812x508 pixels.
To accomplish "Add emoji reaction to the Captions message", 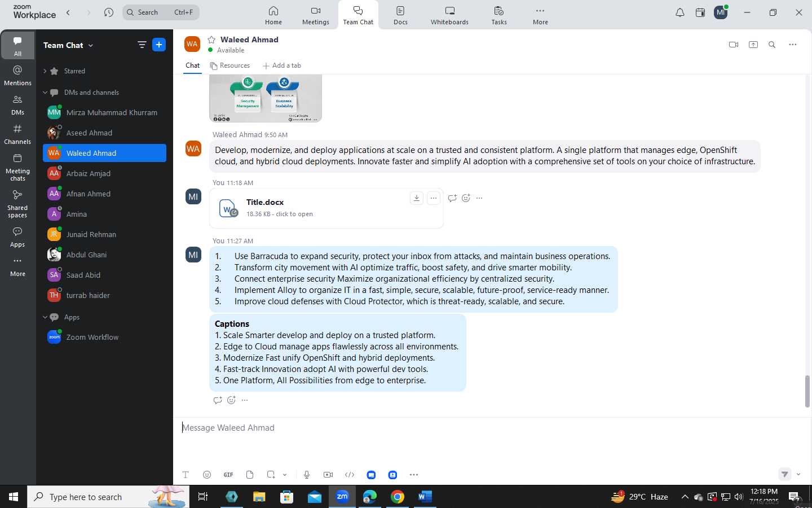I will coord(231,400).
